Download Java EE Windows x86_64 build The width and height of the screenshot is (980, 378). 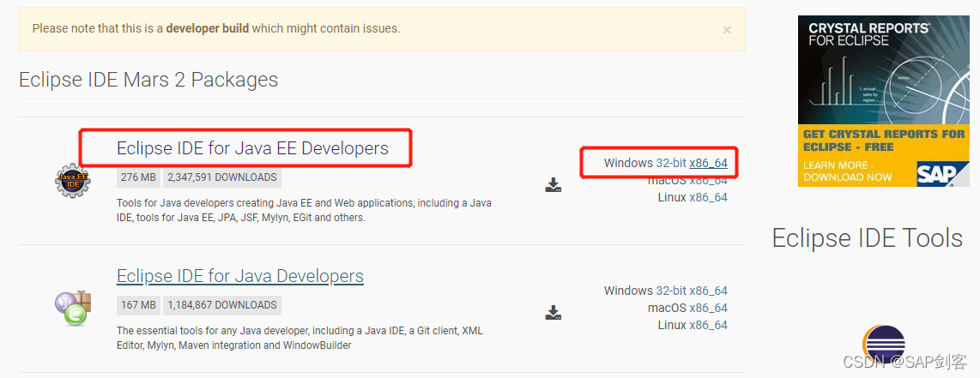pos(708,164)
